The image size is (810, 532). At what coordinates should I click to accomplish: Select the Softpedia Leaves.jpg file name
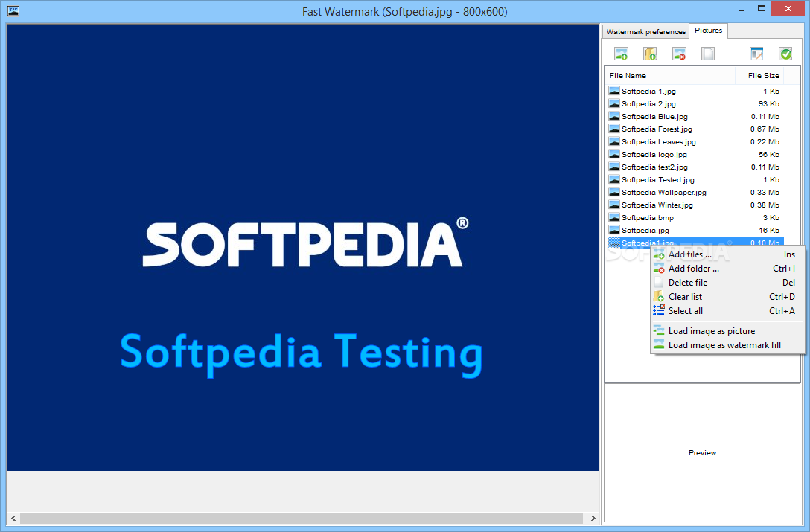pyautogui.click(x=659, y=141)
